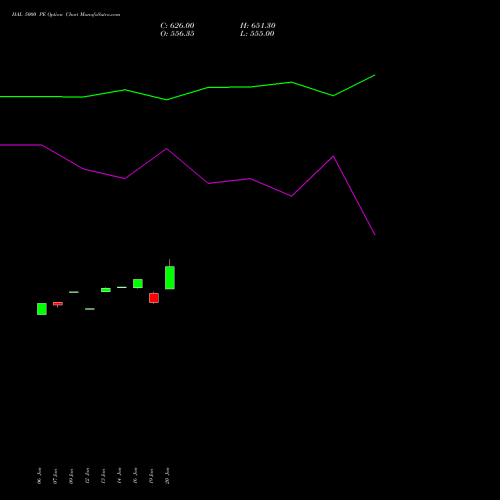This screenshot has height=500, width=500.
Task: Click the 06 Jan date label on axis
Action: click(39, 476)
